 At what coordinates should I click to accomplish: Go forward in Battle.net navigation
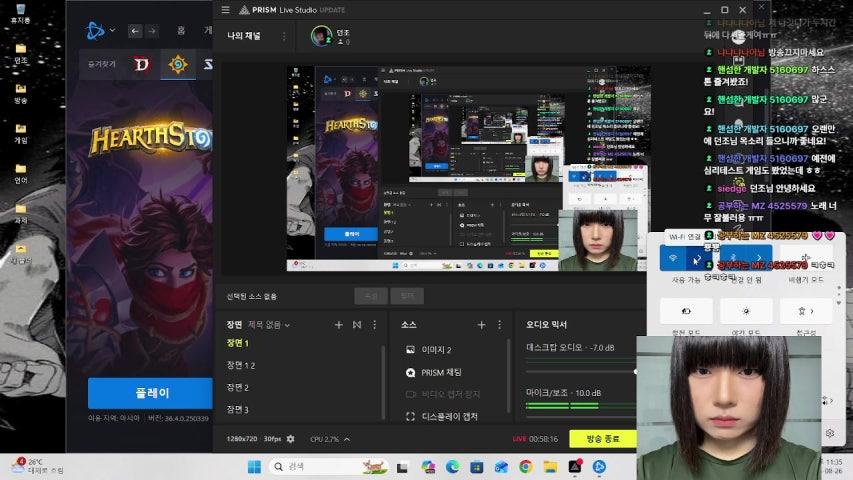click(x=152, y=31)
